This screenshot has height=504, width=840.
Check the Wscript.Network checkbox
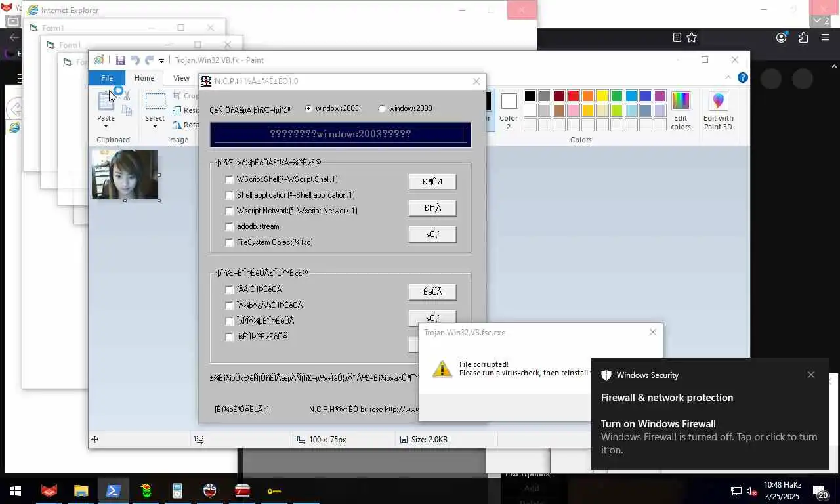click(x=229, y=211)
